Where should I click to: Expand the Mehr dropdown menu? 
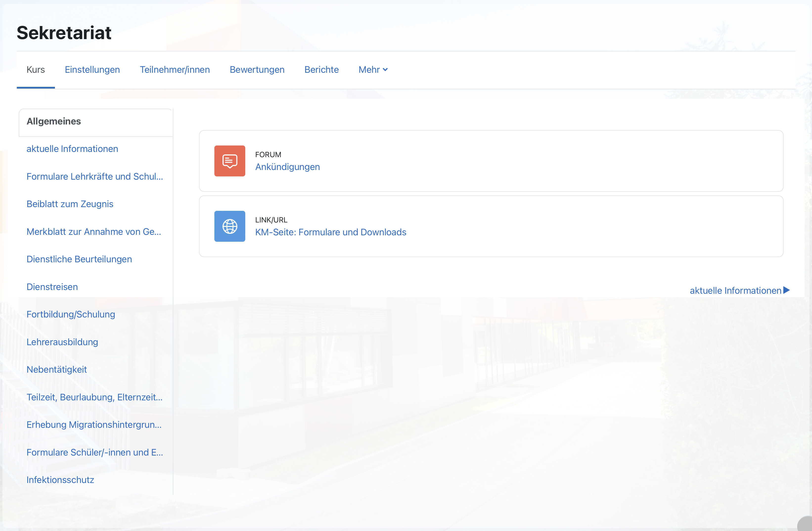tap(373, 69)
